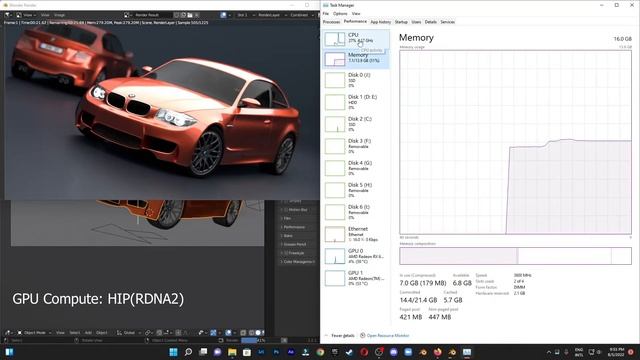Open Steam from taskbar

(349, 352)
